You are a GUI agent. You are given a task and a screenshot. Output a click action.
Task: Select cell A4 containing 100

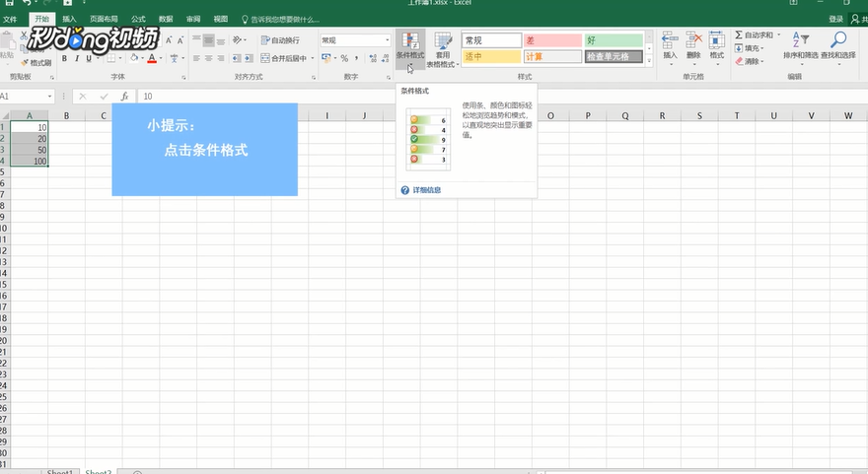pyautogui.click(x=30, y=161)
